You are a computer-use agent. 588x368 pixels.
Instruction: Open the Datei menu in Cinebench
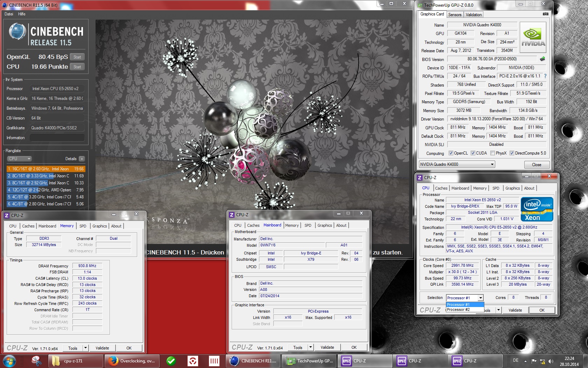click(x=9, y=14)
